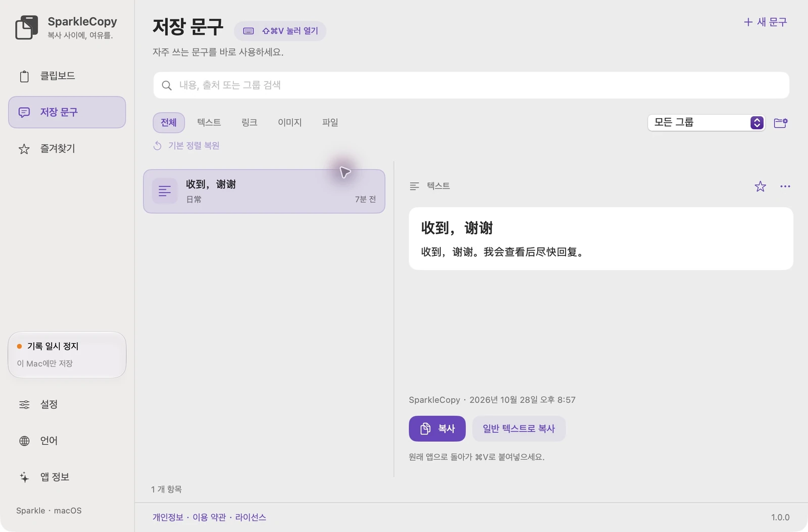The height and width of the screenshot is (532, 808).
Task: Open the 클립보드 sidebar section
Action: pos(67,76)
